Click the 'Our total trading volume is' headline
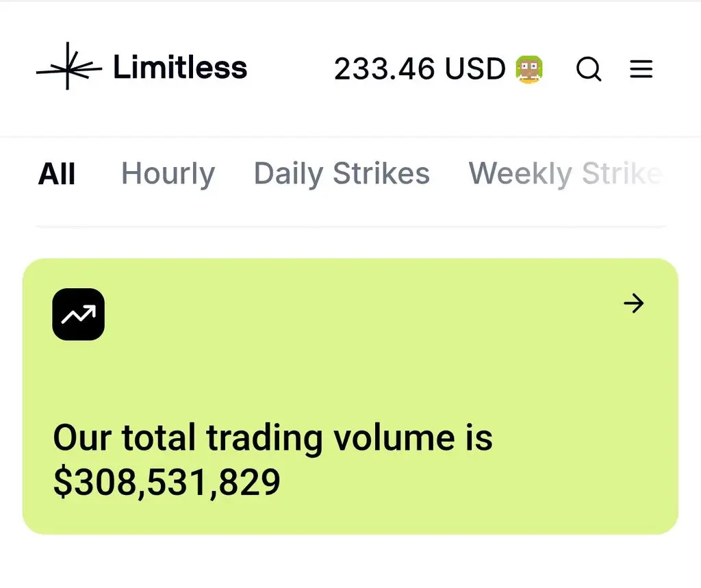The height and width of the screenshot is (588, 701). (x=272, y=438)
